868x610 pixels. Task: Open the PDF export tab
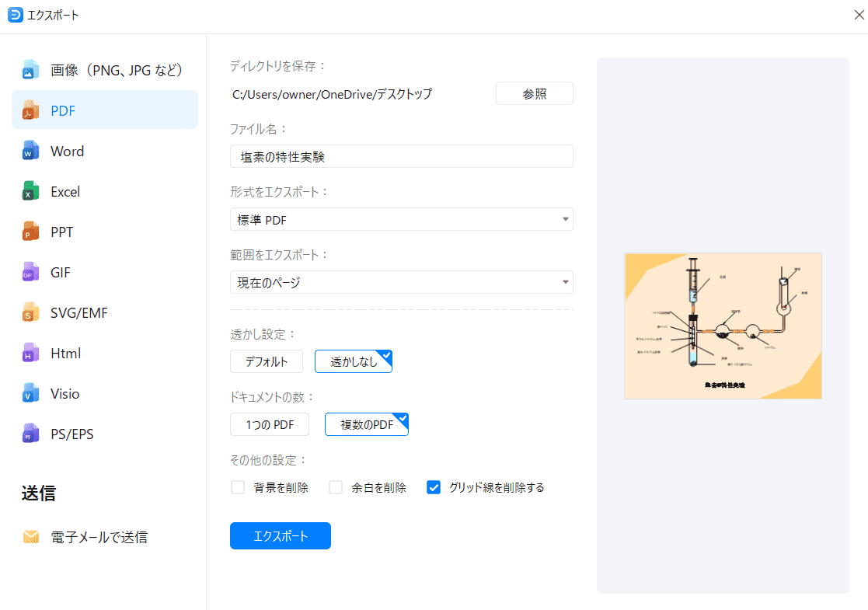point(63,111)
